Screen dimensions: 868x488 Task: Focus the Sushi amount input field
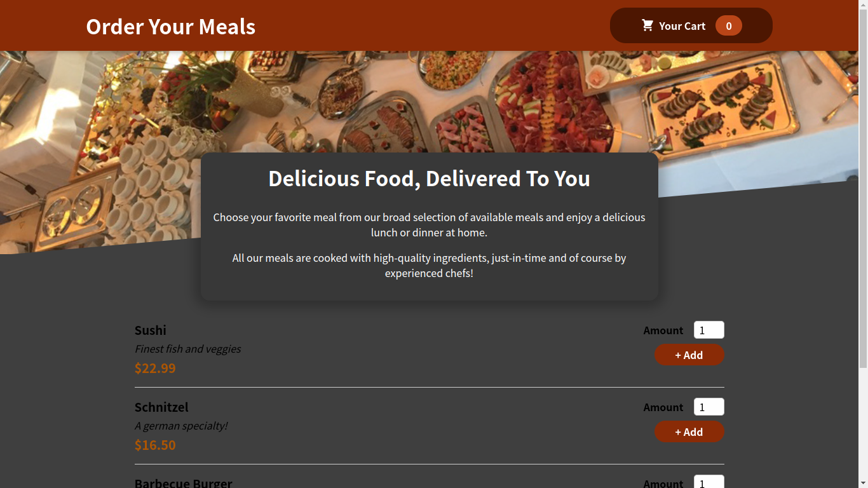coord(709,330)
